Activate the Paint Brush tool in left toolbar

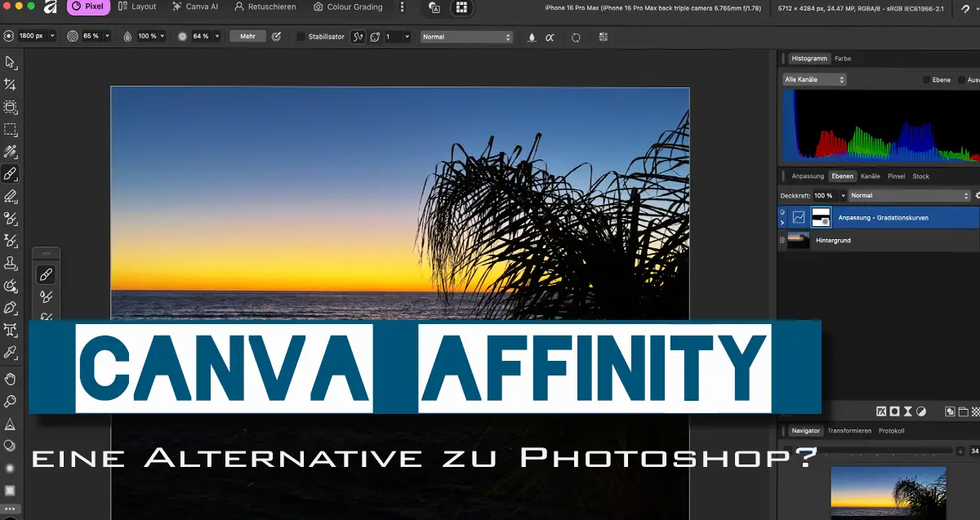pyautogui.click(x=11, y=174)
